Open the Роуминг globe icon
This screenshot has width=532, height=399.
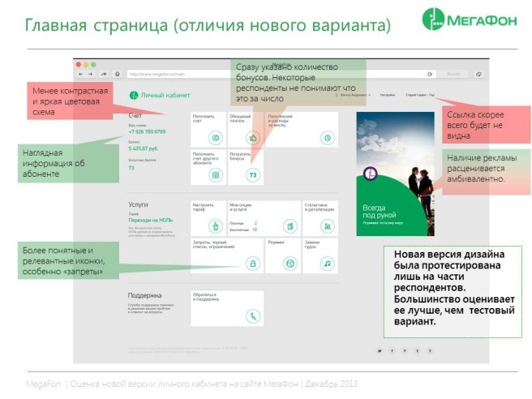coord(290,264)
